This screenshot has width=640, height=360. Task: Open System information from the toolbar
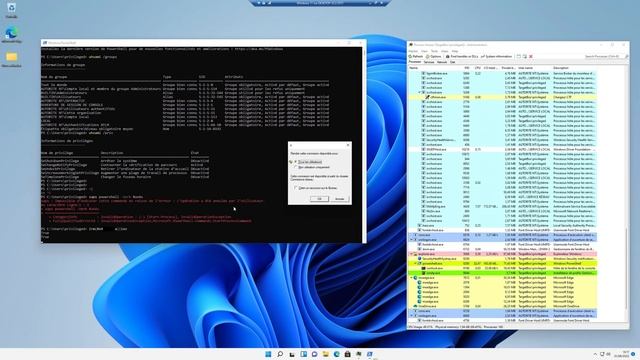pos(496,56)
